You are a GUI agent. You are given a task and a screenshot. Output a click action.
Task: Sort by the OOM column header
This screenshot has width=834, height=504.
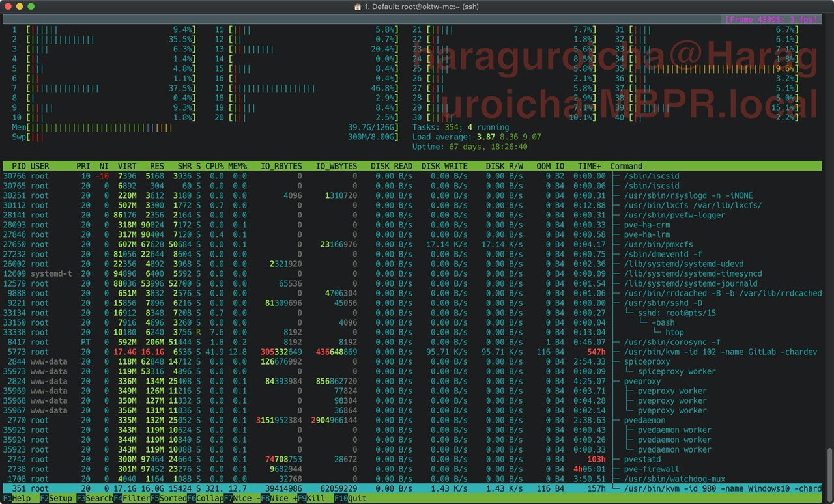click(x=543, y=166)
